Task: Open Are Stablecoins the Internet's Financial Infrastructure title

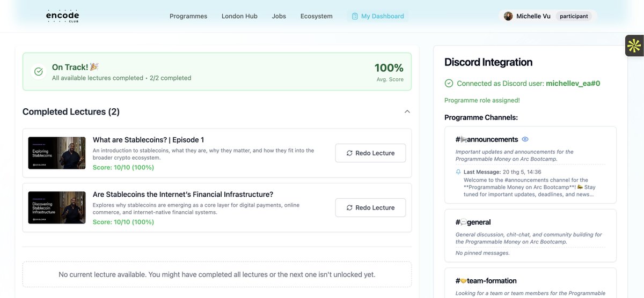Action: coord(183,195)
